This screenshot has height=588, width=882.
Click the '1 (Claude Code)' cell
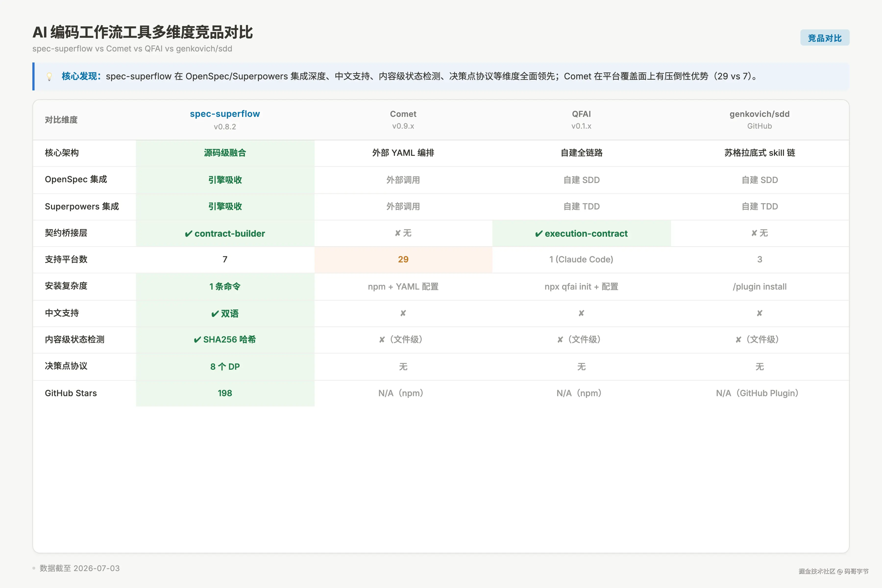[x=581, y=259]
